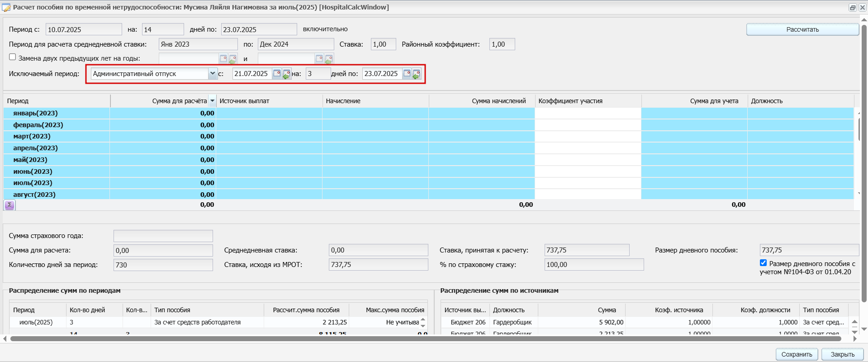The image size is (868, 362).
Task: Click green-arrow date icon after second replacement year
Action: click(329, 59)
